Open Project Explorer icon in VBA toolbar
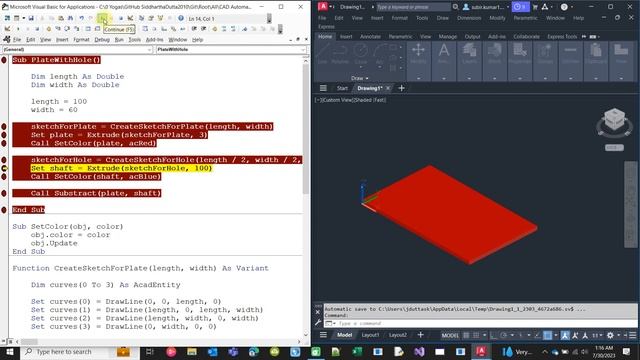The width and height of the screenshot is (640, 360). [x=141, y=18]
